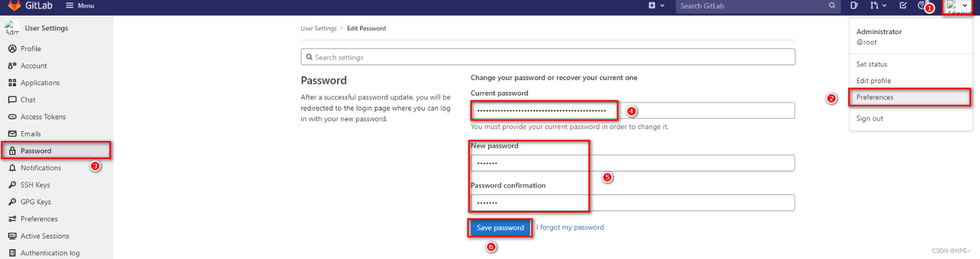Expand the merge requests dropdown
980x259 pixels.
click(878, 6)
